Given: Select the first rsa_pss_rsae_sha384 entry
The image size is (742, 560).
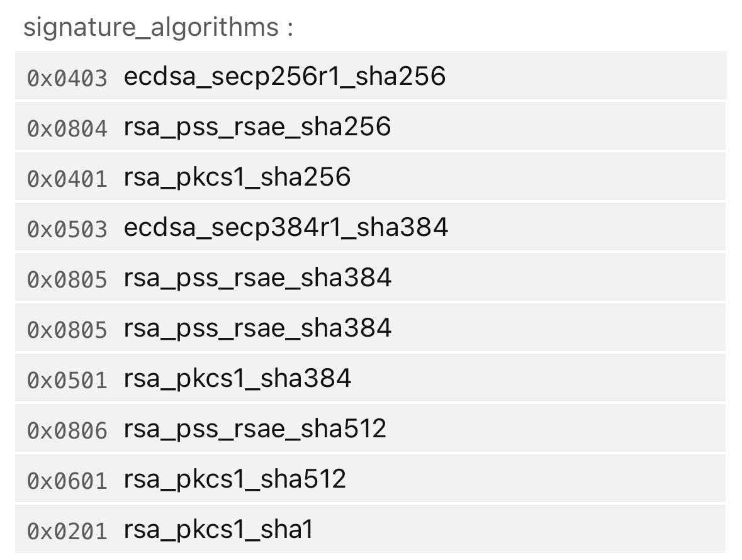Looking at the screenshot, I should tap(257, 278).
